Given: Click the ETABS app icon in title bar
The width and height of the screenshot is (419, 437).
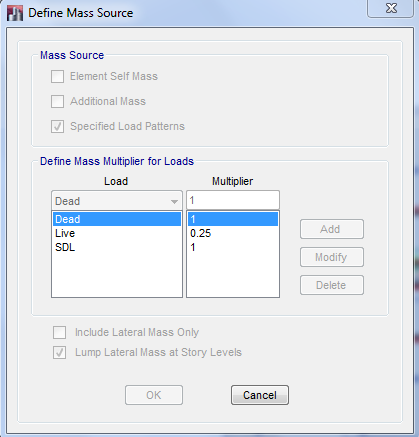Looking at the screenshot, I should tap(15, 13).
